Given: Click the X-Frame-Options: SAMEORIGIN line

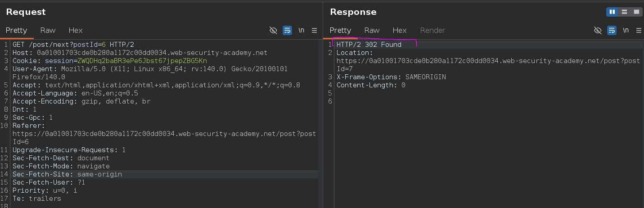Looking at the screenshot, I should [x=391, y=77].
